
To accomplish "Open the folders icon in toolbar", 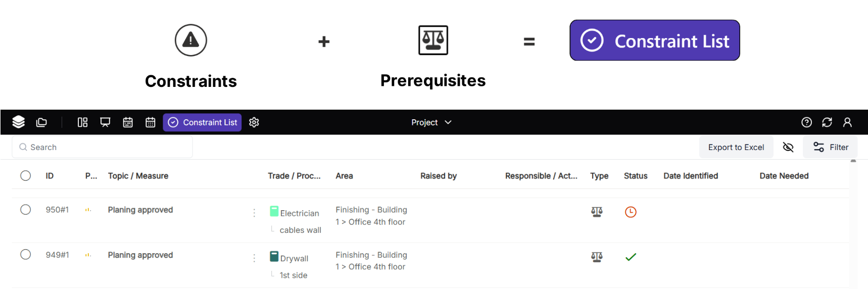I will tap(41, 122).
